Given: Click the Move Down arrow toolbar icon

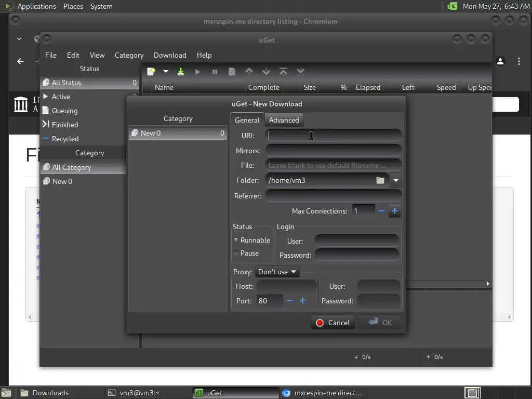Looking at the screenshot, I should click(x=267, y=72).
